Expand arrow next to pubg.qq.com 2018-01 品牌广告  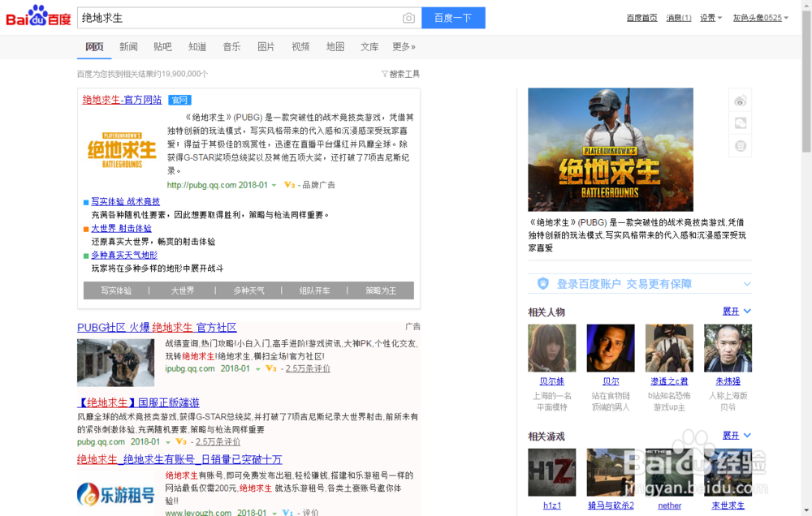274,185
